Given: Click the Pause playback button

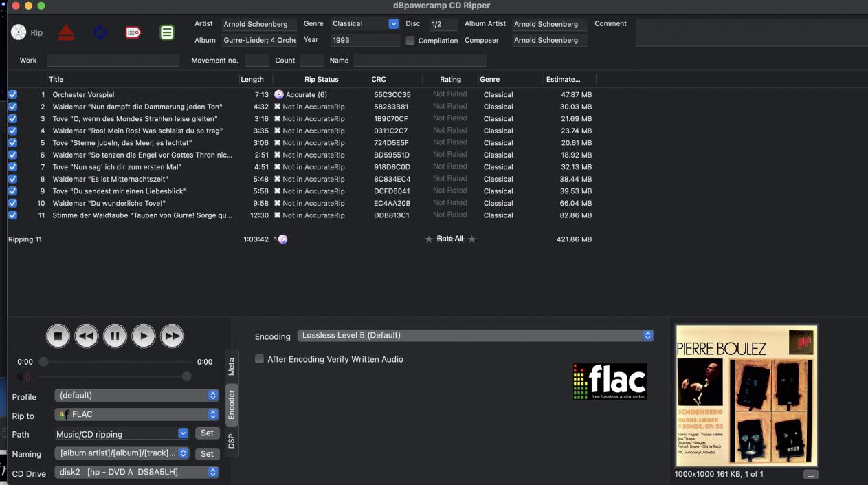Looking at the screenshot, I should coord(115,336).
